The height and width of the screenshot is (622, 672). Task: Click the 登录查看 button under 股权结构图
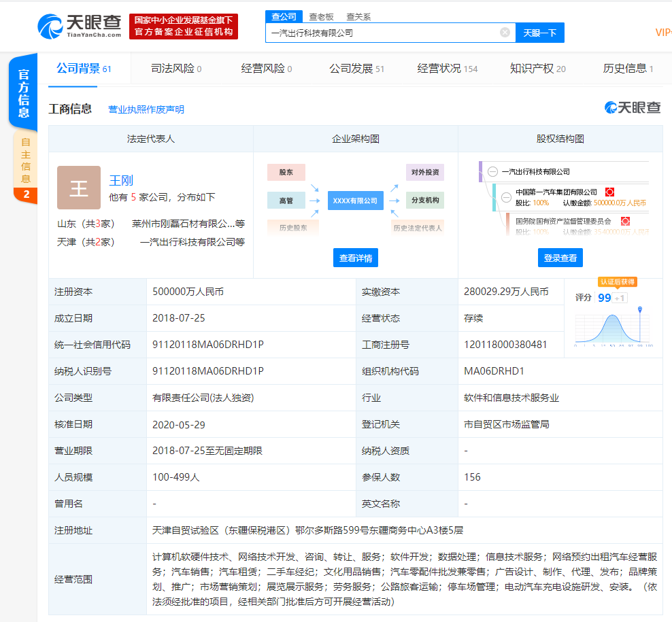tap(560, 258)
